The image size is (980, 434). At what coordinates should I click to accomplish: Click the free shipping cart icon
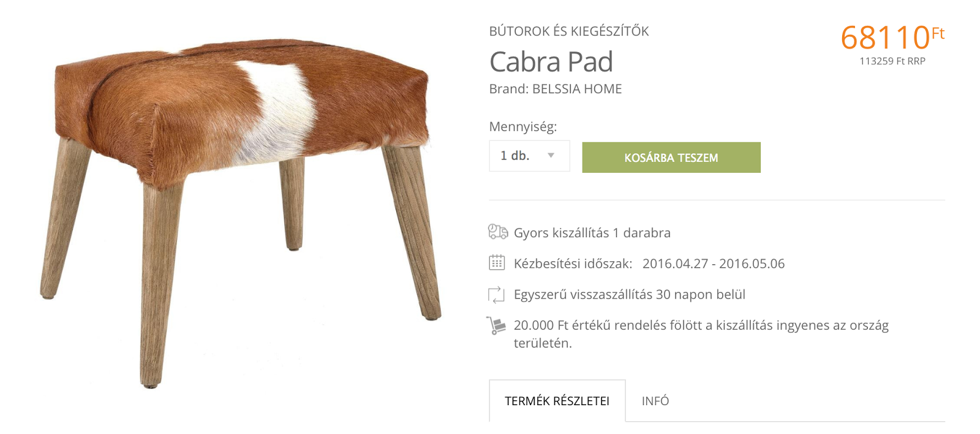[x=496, y=325]
